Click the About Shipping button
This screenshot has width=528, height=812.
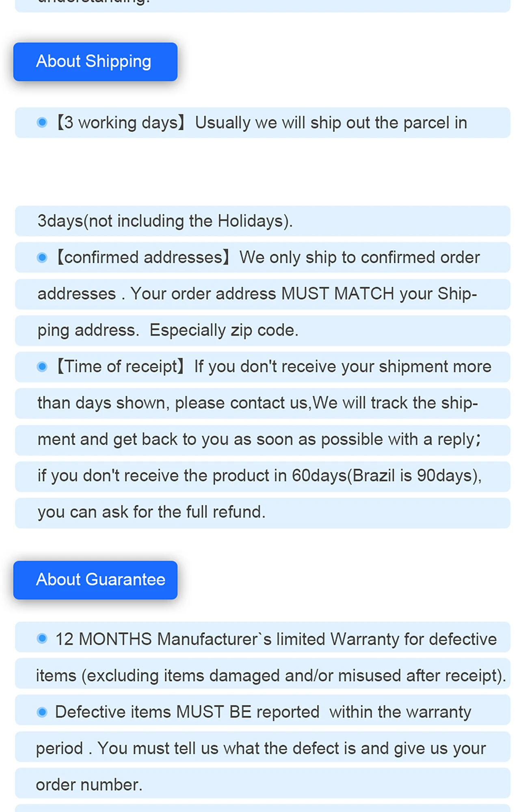coord(95,62)
